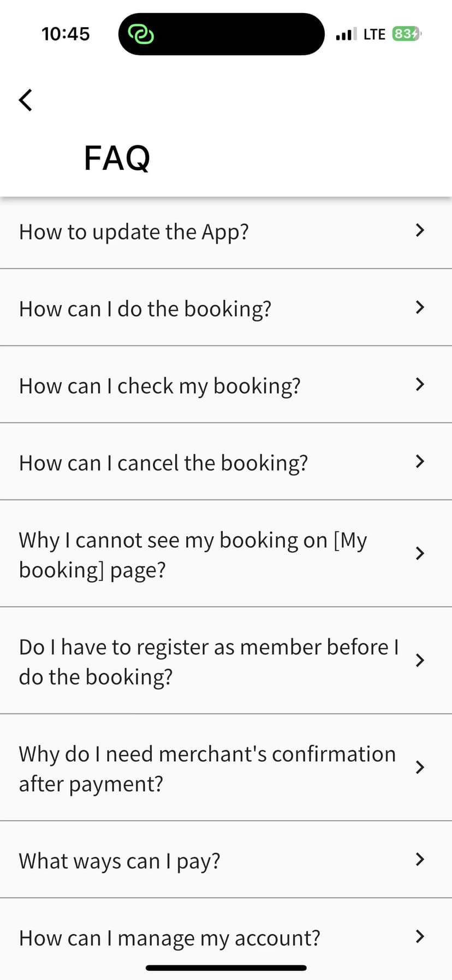View 'What ways can I pay?' answer
Image resolution: width=452 pixels, height=980 pixels.
click(x=120, y=861)
